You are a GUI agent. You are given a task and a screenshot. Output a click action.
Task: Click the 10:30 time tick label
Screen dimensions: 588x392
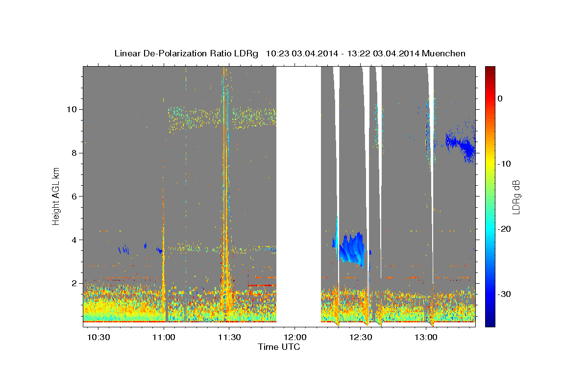click(98, 337)
